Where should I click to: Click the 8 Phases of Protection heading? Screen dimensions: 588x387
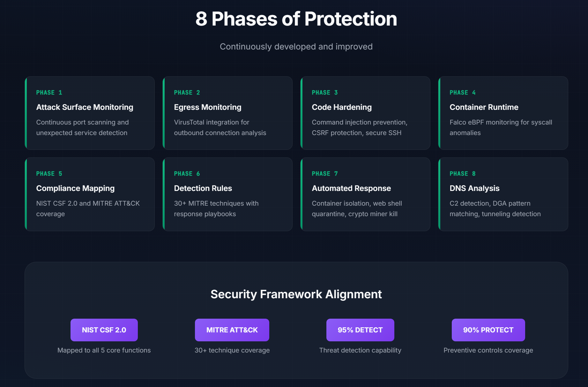(296, 19)
